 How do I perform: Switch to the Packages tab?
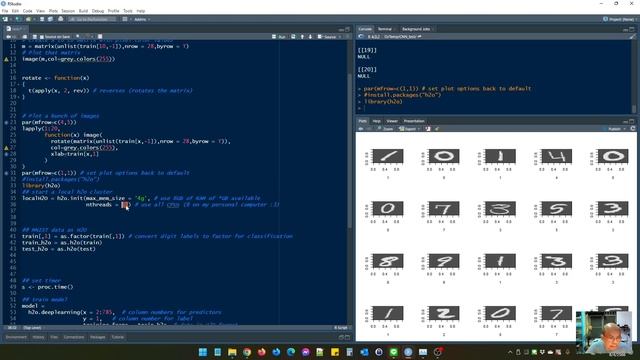coord(98,337)
